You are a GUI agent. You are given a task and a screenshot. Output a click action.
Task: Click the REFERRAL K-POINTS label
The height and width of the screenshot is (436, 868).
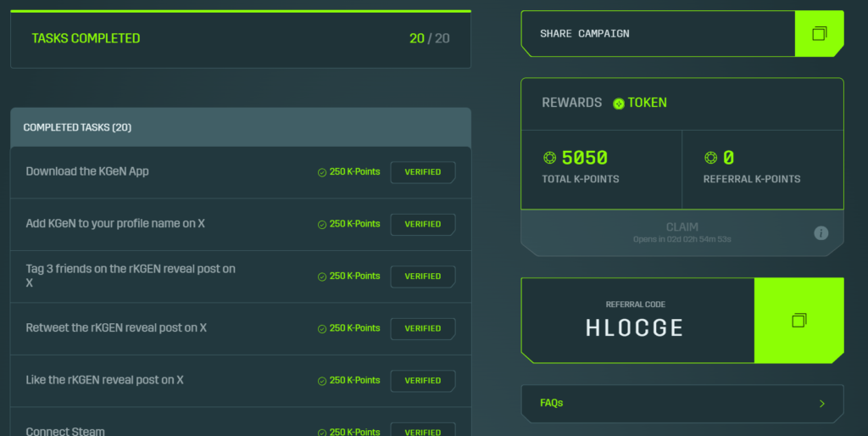(x=752, y=179)
